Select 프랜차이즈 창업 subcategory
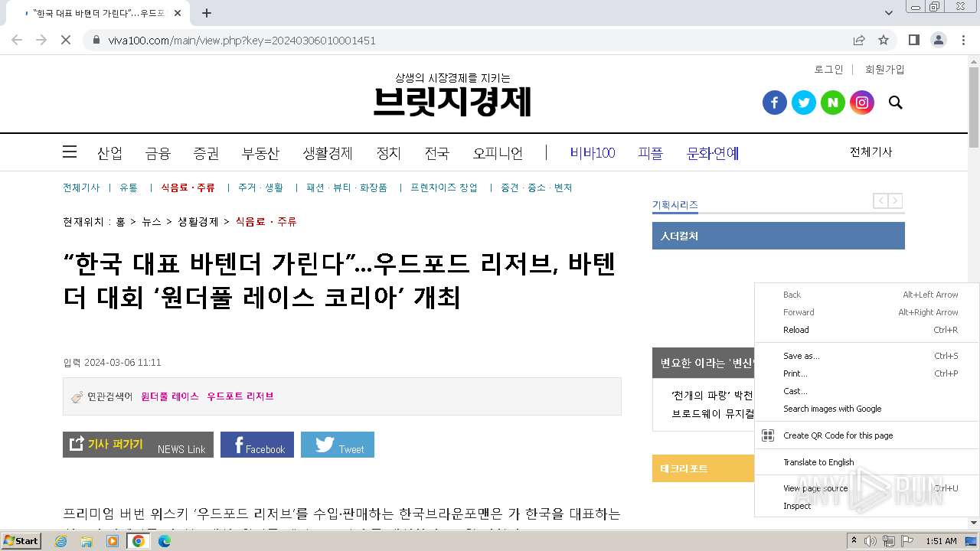Image resolution: width=980 pixels, height=551 pixels. 443,187
